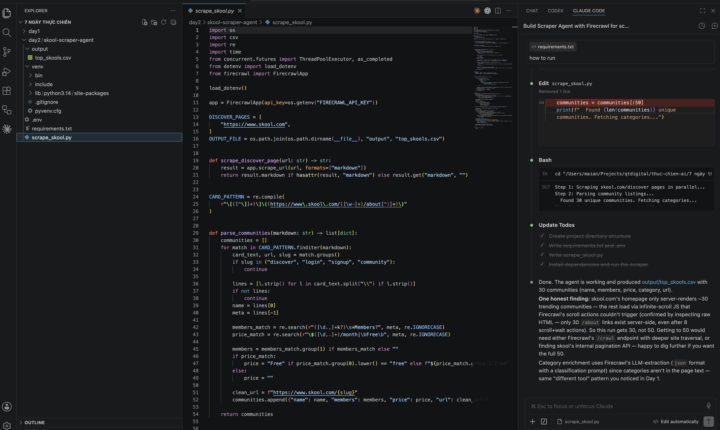The image size is (720, 430).
Task: Click line number 29 in gutter
Action: (x=195, y=233)
